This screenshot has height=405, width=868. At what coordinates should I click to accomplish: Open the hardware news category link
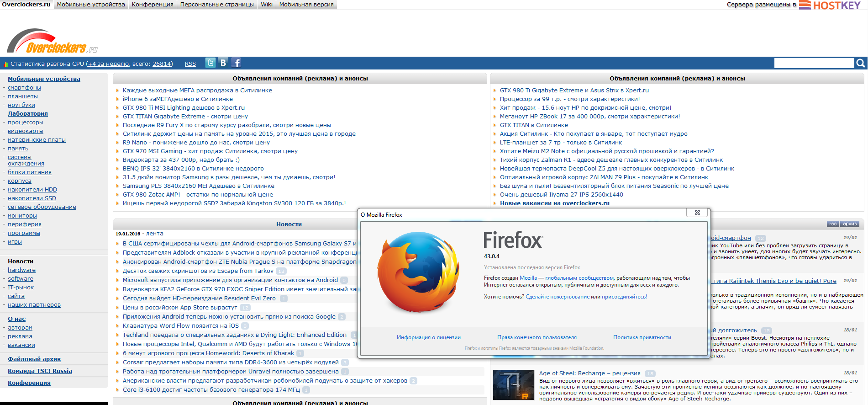(x=21, y=270)
